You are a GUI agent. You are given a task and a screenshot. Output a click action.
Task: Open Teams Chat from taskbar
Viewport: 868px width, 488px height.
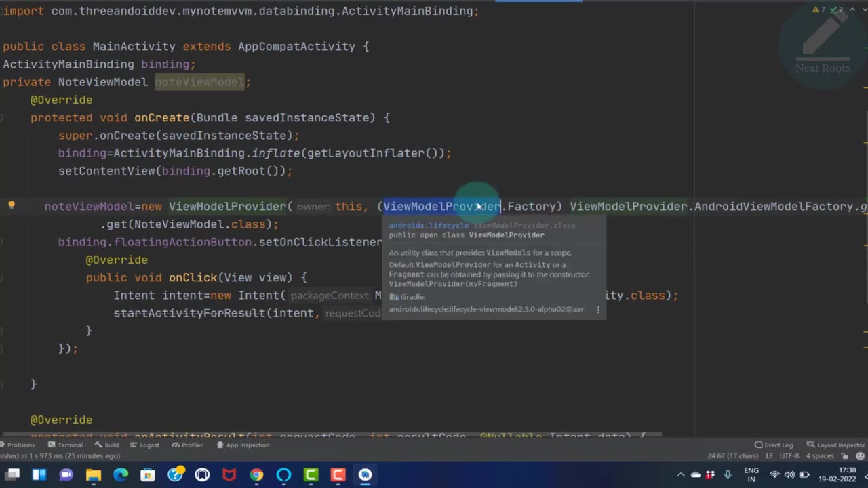point(66,475)
